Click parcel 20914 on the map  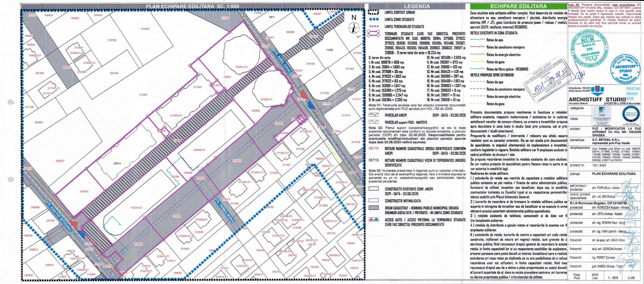[x=117, y=164]
